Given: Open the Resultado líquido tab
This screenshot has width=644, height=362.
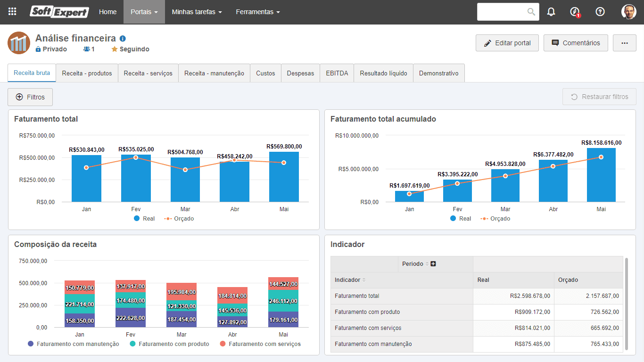Looking at the screenshot, I should click(x=383, y=73).
